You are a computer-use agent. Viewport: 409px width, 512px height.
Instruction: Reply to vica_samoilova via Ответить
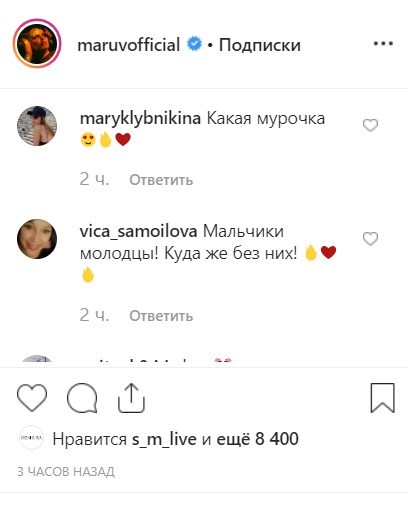[x=161, y=316]
